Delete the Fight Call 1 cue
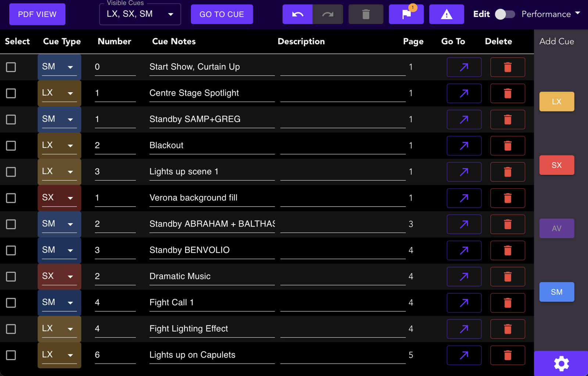588x376 pixels. click(x=508, y=303)
